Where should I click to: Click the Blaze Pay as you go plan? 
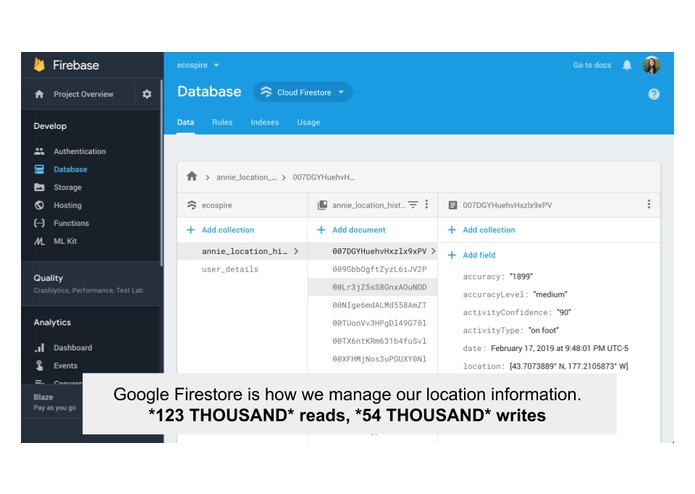click(x=55, y=402)
